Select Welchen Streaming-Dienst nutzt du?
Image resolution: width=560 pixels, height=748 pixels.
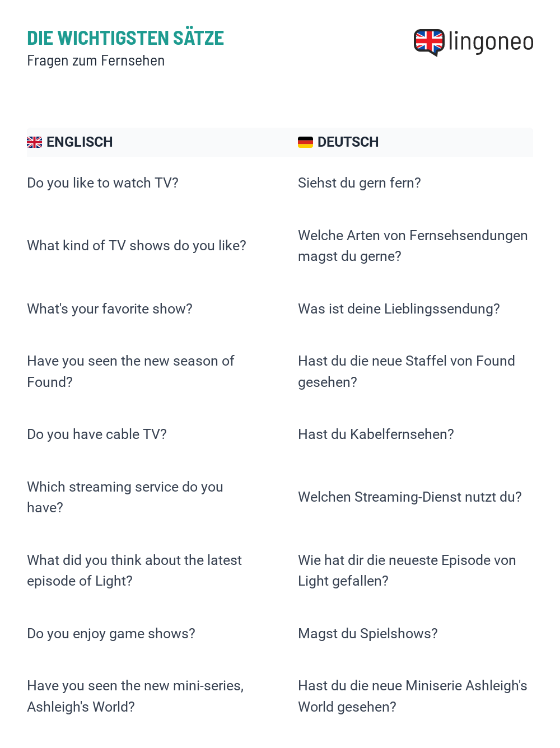410,497
